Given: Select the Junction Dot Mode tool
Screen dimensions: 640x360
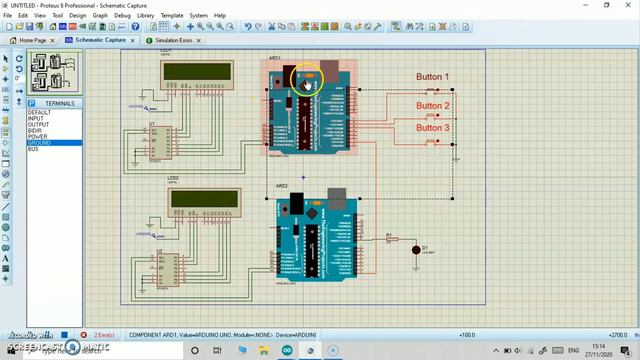Looking at the screenshot, I should [6, 79].
